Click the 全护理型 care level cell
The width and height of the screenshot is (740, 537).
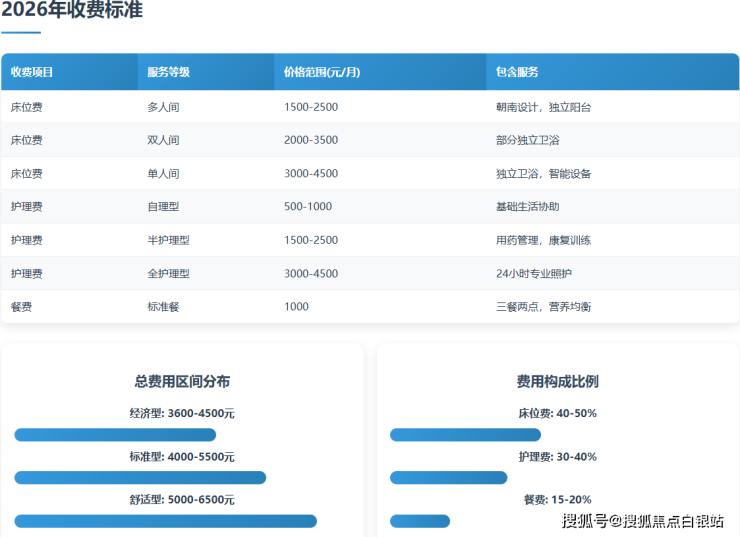point(168,273)
